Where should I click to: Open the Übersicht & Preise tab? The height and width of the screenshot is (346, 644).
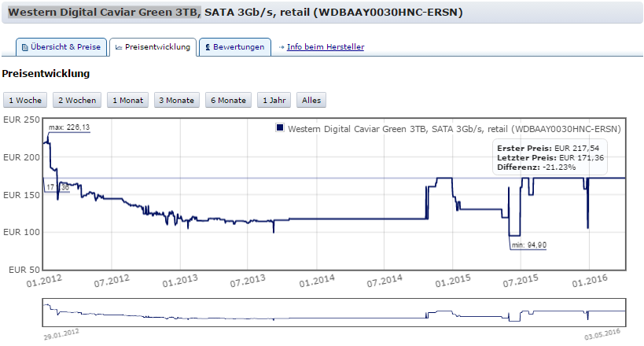click(x=61, y=47)
